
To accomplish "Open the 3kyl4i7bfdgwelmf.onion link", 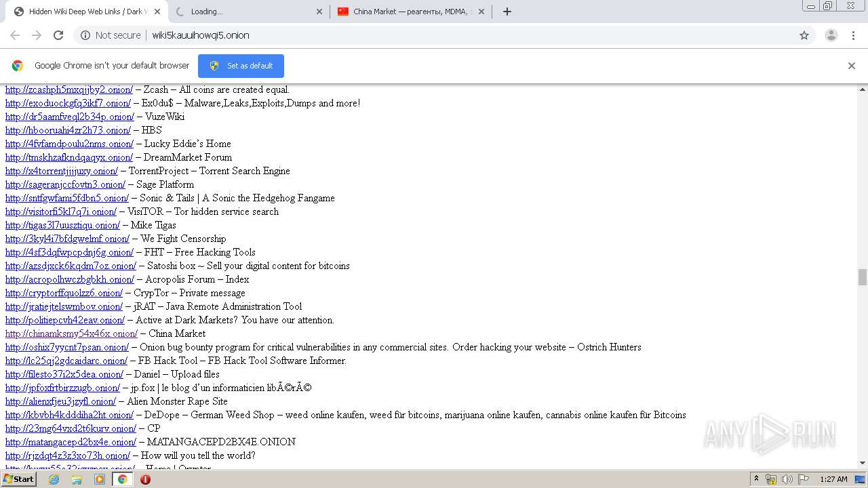I will click(67, 239).
